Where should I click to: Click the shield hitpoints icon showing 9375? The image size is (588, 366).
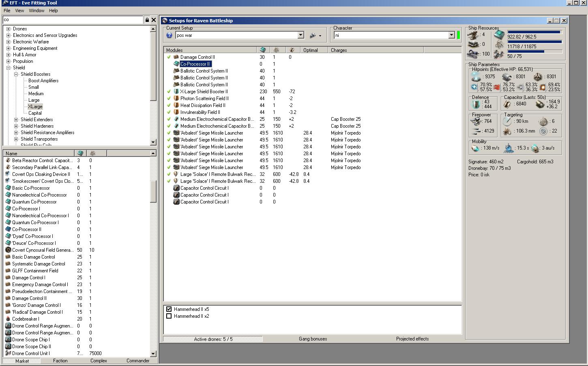click(476, 76)
